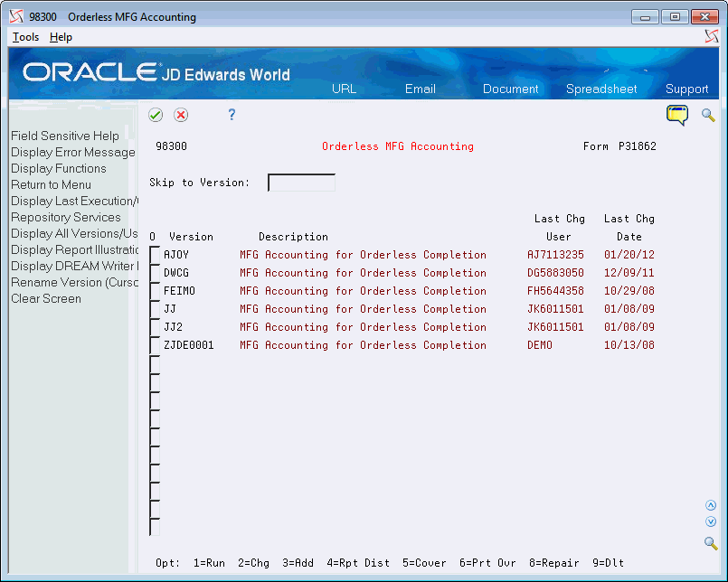Click the Form P31862 label
Image resolution: width=728 pixels, height=582 pixels.
[x=619, y=146]
